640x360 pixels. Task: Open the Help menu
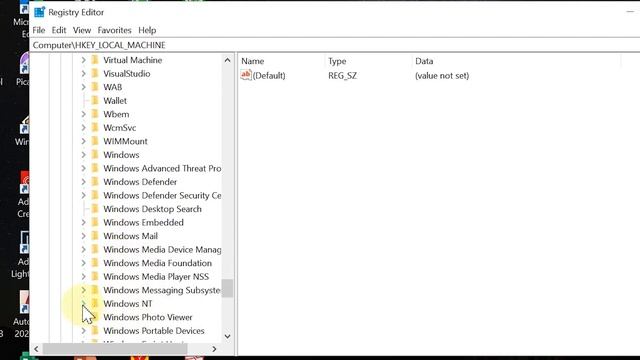pyautogui.click(x=147, y=30)
